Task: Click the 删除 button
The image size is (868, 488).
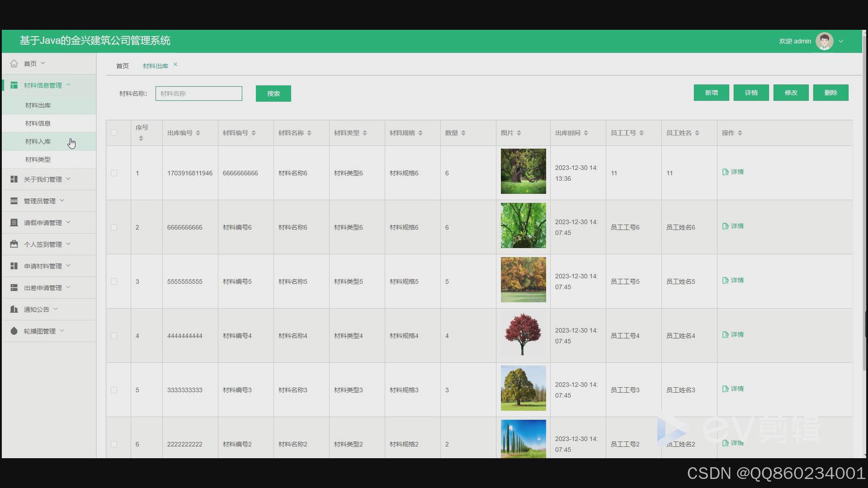Action: click(831, 93)
